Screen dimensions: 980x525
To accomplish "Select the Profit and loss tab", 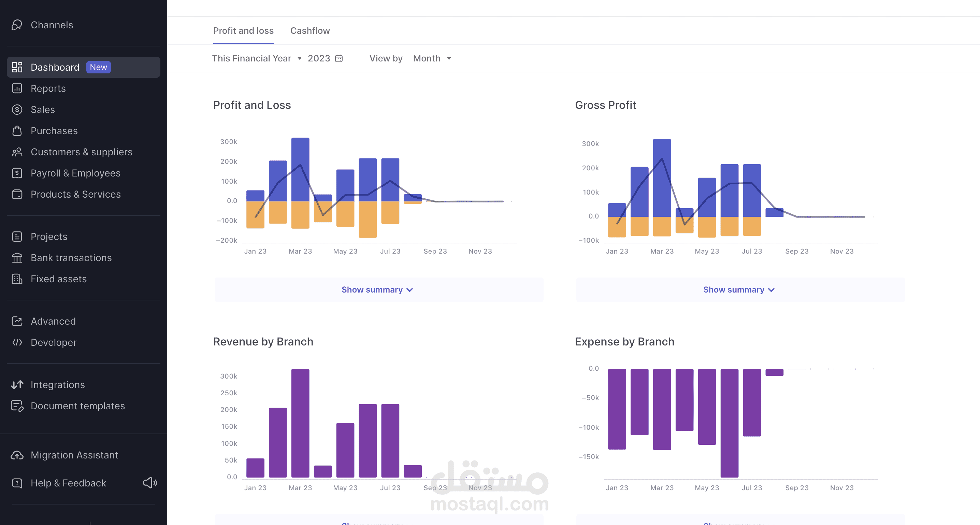I will 243,31.
